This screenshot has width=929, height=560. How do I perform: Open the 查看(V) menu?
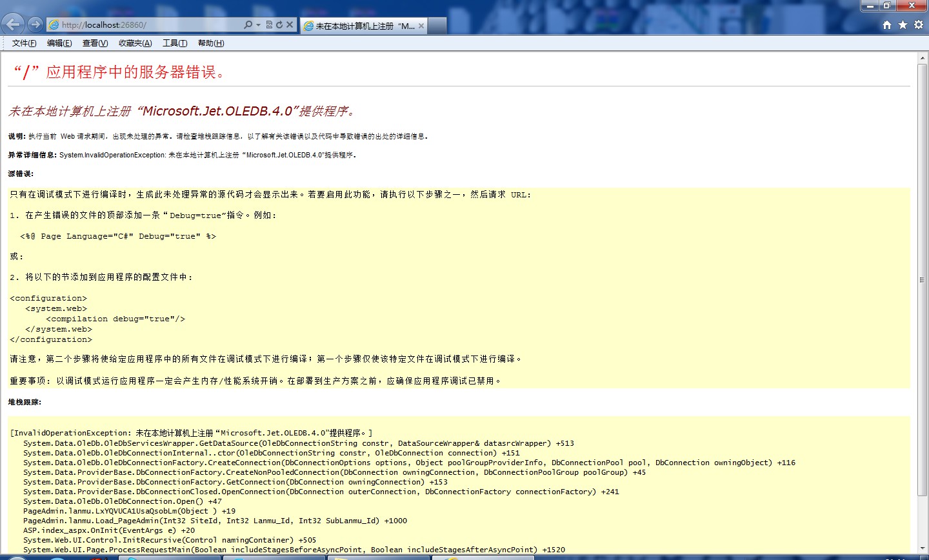coord(95,43)
